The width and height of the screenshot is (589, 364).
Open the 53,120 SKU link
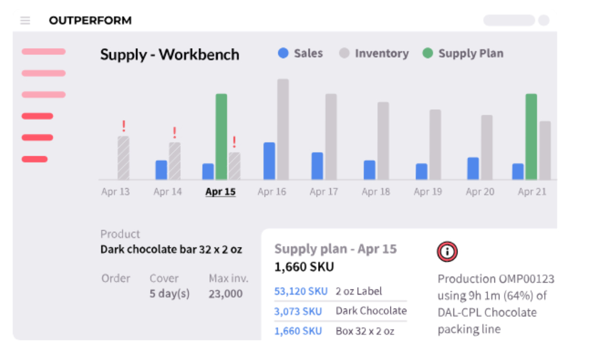point(301,291)
